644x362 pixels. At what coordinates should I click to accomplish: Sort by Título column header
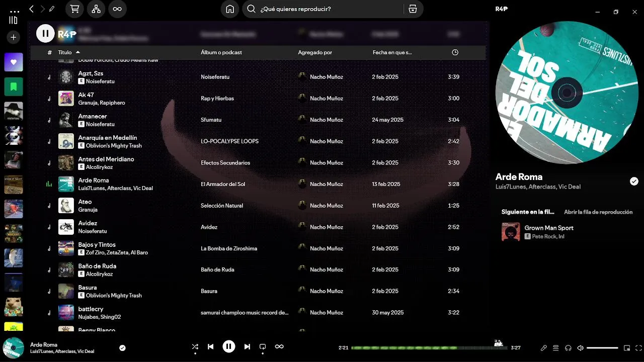pyautogui.click(x=65, y=52)
